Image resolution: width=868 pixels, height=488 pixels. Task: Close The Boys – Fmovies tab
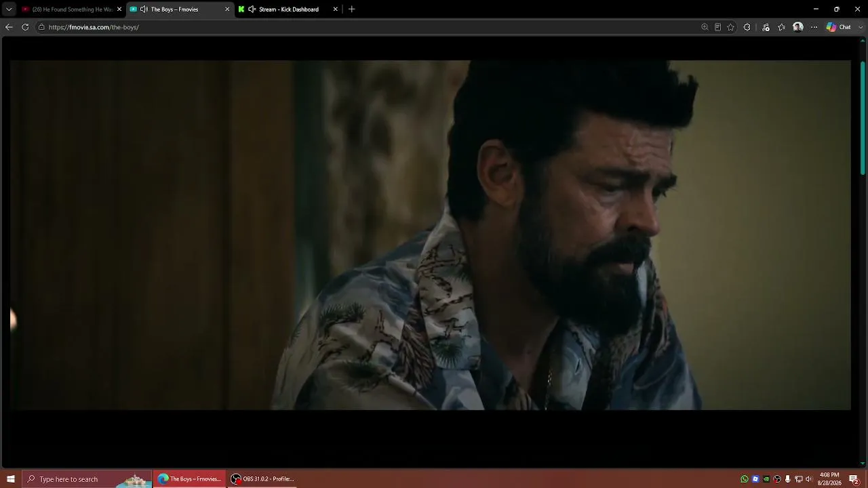(x=227, y=9)
